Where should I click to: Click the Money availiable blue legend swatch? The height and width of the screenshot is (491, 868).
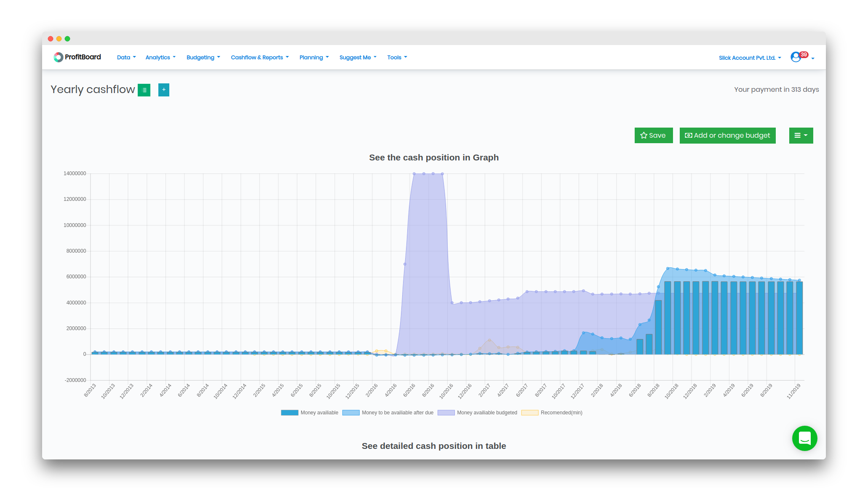tap(290, 413)
